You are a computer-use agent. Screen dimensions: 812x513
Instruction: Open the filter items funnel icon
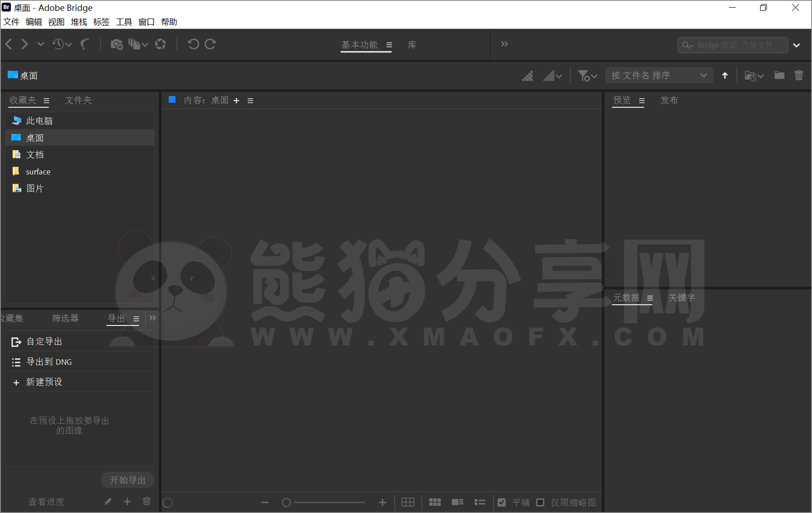585,75
